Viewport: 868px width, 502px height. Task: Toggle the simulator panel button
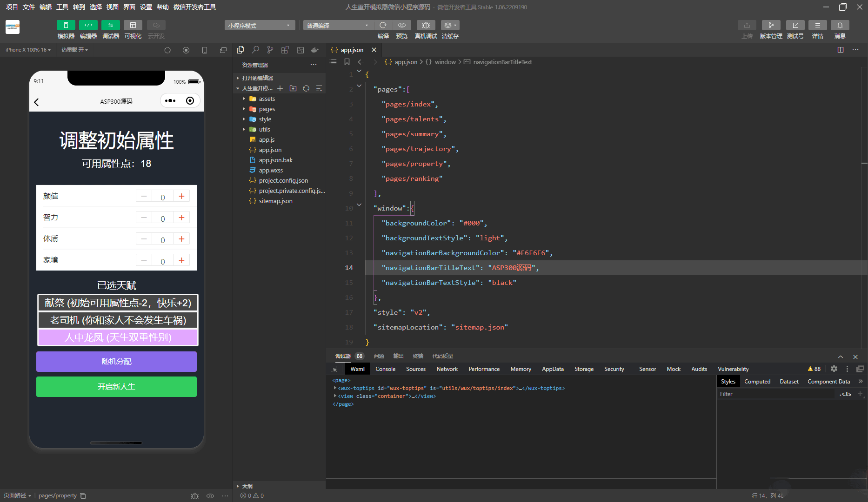coord(66,25)
